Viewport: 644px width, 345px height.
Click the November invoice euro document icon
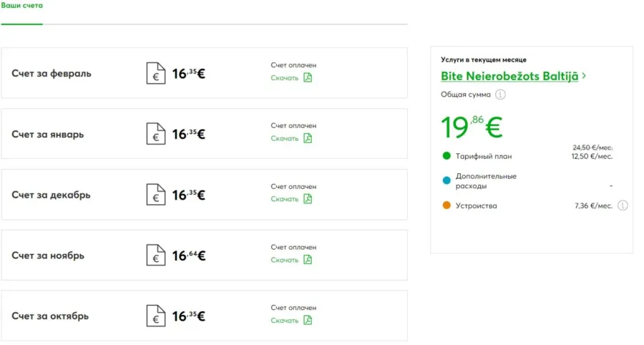point(156,255)
